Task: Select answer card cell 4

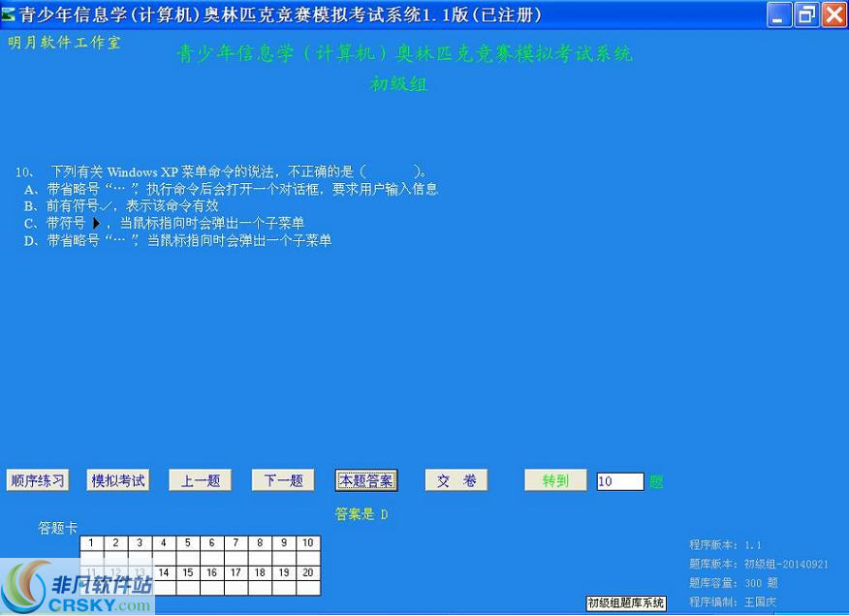Action: pyautogui.click(x=164, y=543)
